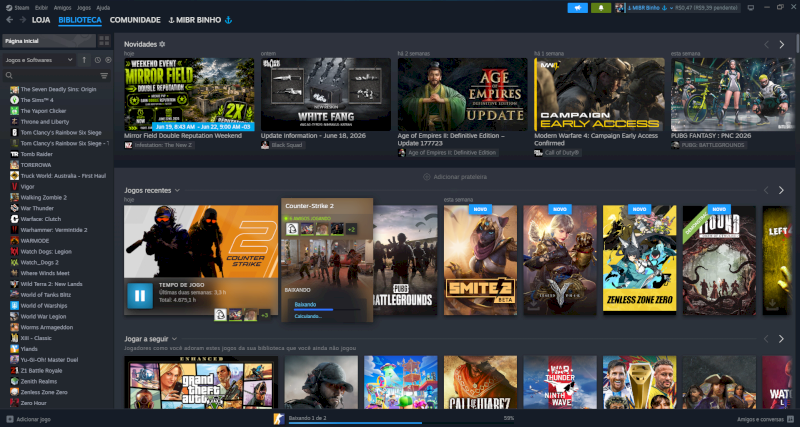Open SMITE 2 game cover

pyautogui.click(x=481, y=260)
